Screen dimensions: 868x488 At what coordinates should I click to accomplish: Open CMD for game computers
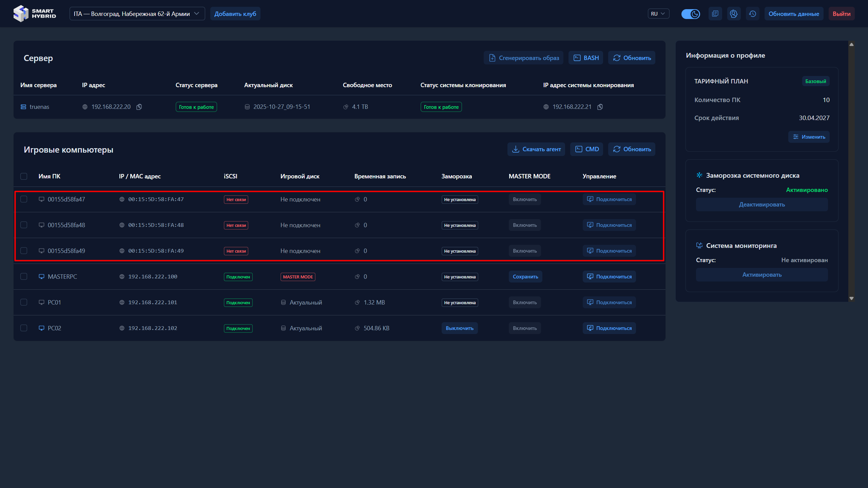(587, 149)
